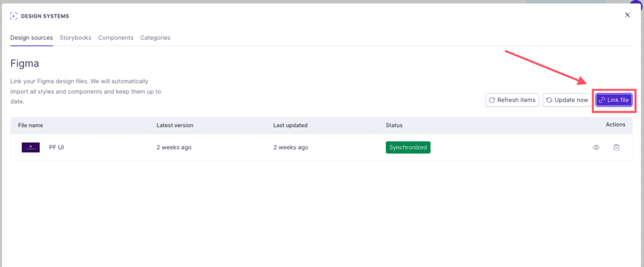Go to the Categories tab
Viewport: 644px width, 267px height.
point(155,37)
